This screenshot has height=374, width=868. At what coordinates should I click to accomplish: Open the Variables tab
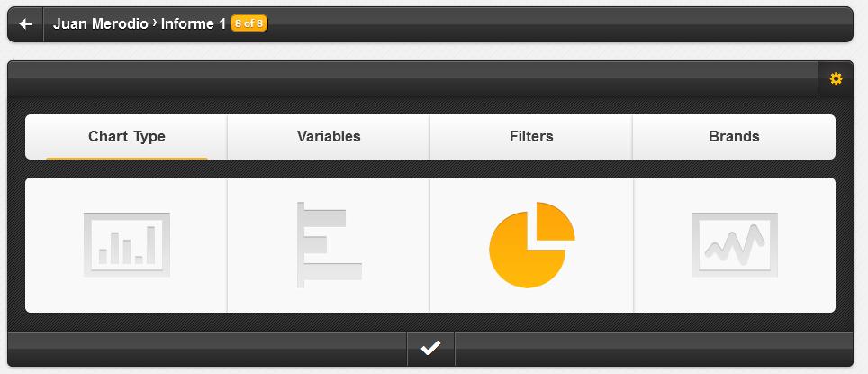[329, 136]
